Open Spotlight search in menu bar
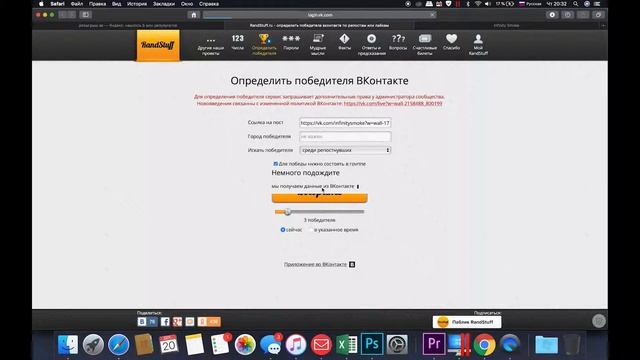This screenshot has height=360, width=640. (576, 4)
